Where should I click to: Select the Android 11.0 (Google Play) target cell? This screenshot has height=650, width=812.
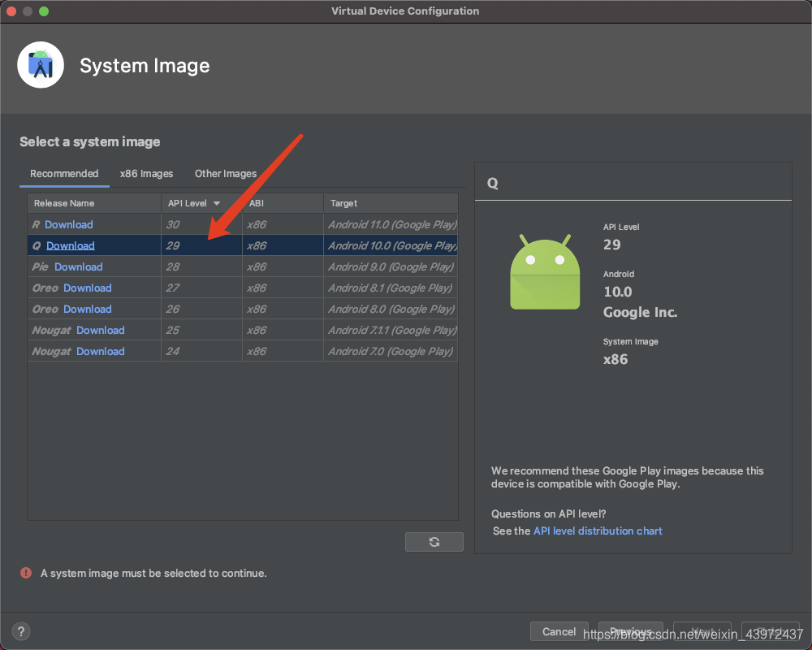[x=391, y=224]
